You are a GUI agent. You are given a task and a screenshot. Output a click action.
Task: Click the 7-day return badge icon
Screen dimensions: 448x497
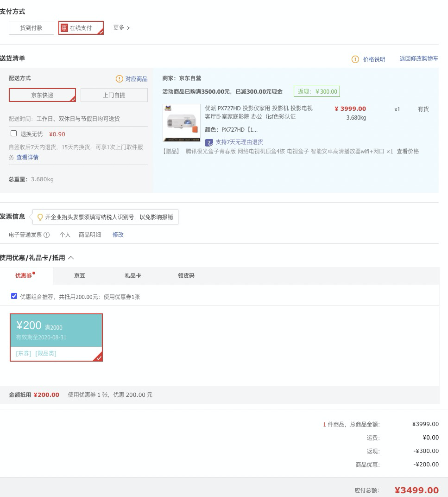[x=209, y=143]
